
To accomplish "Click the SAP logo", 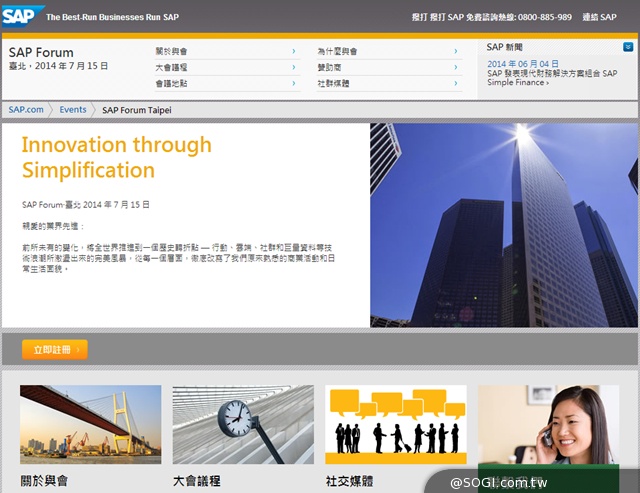I will point(22,16).
